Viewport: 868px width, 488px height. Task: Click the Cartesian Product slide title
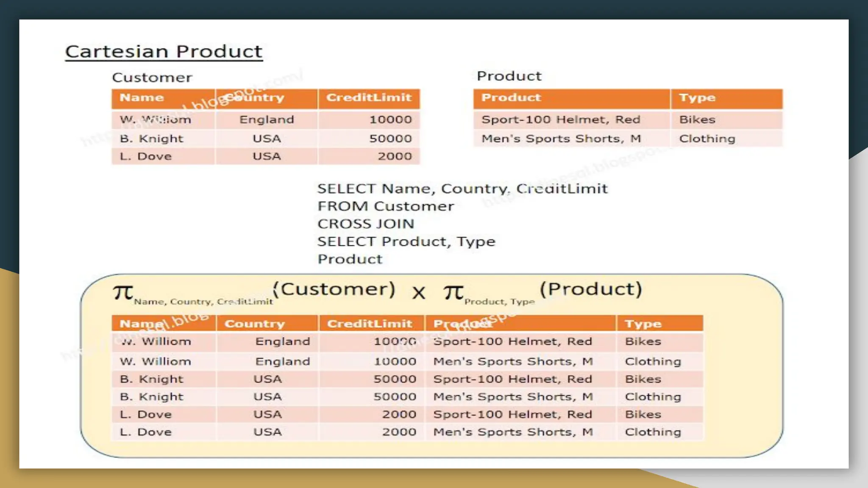[164, 52]
